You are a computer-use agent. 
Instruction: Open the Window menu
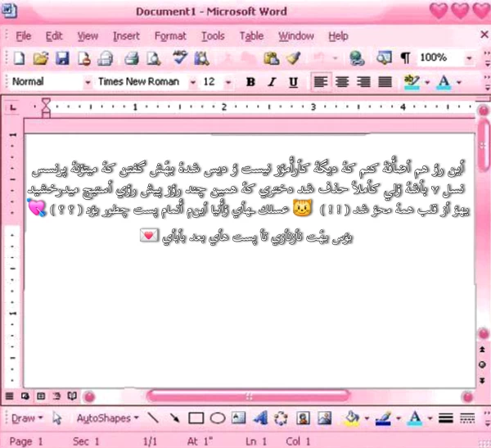click(296, 36)
